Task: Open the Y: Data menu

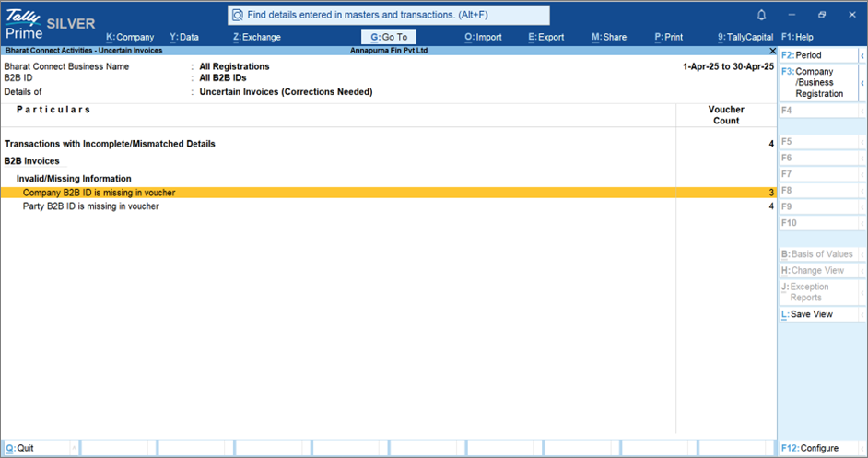Action: [x=184, y=37]
